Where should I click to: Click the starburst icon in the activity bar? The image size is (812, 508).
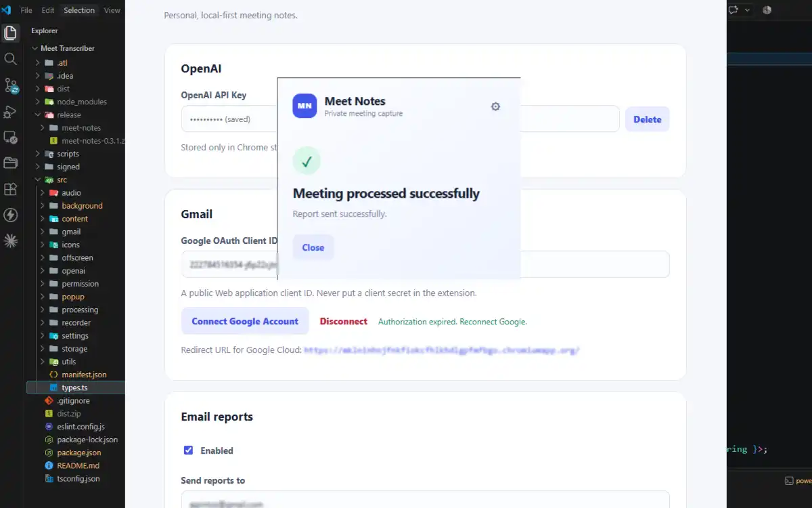click(11, 240)
